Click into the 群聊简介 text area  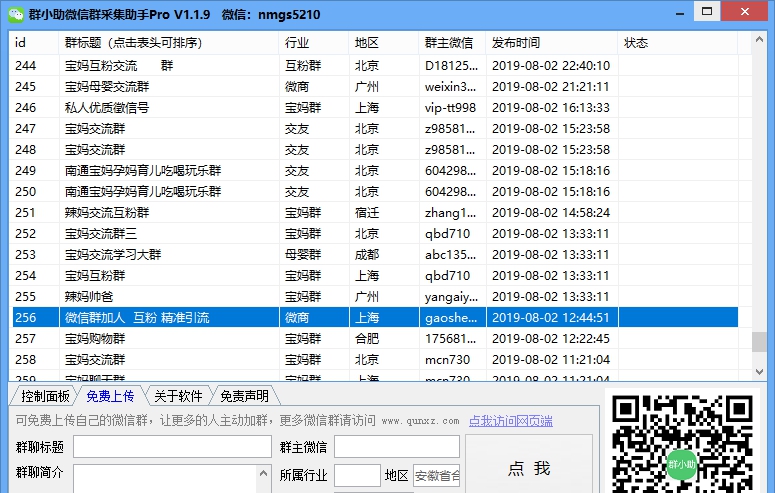tap(166, 478)
